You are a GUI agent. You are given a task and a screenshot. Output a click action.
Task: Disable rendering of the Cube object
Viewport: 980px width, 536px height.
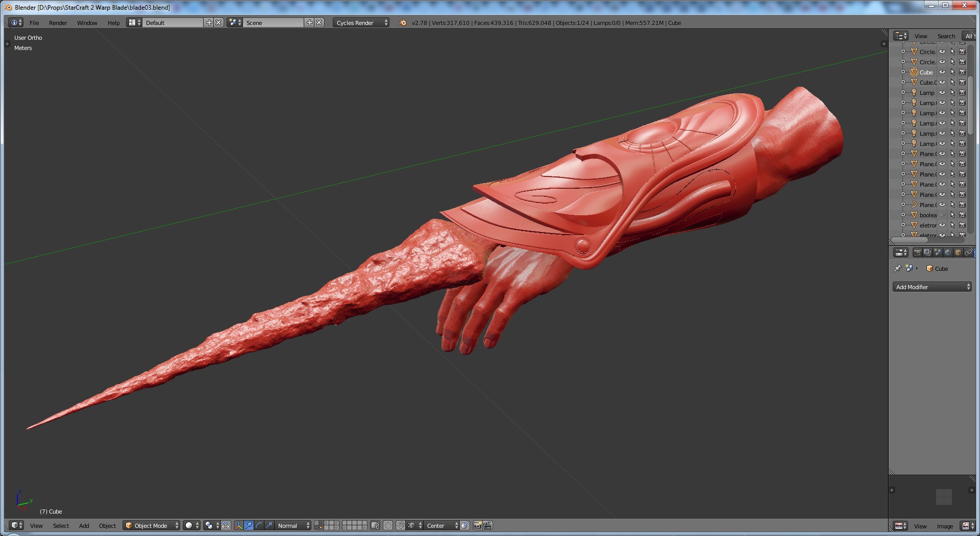pos(962,72)
